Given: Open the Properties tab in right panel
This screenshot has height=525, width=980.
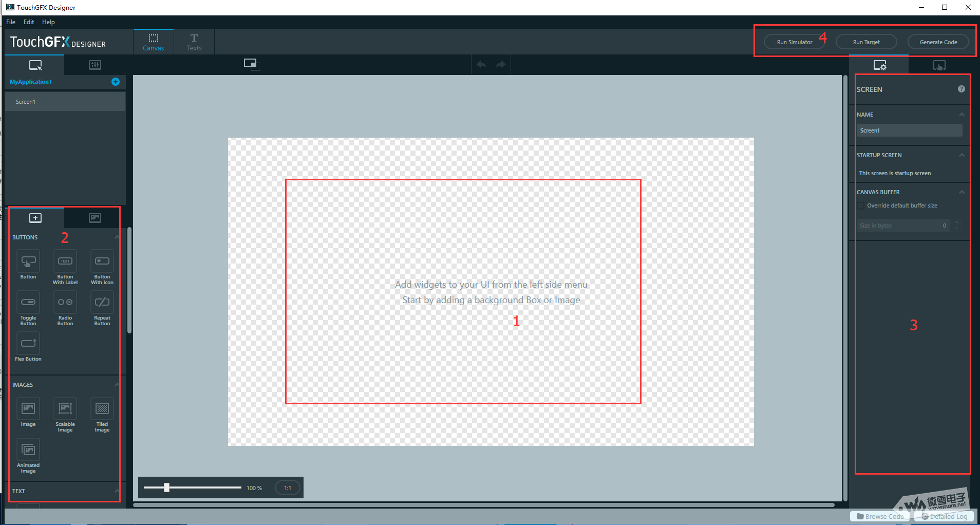Looking at the screenshot, I should click(x=880, y=65).
